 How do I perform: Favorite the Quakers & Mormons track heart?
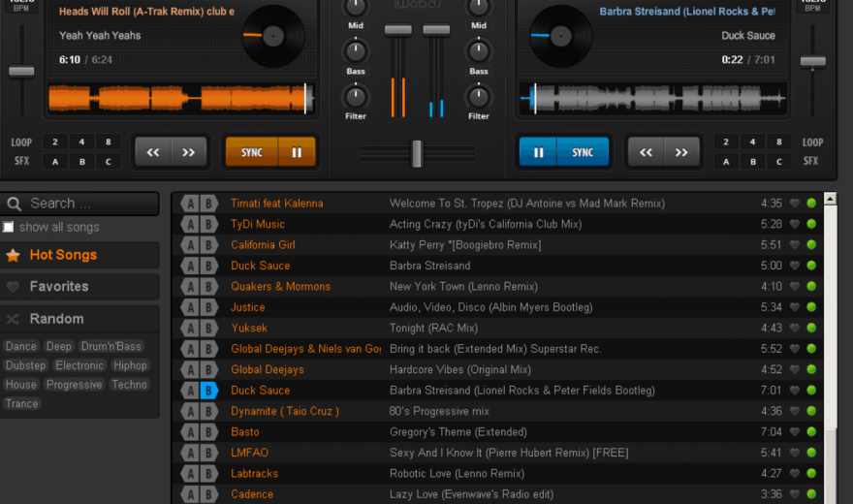tap(794, 286)
